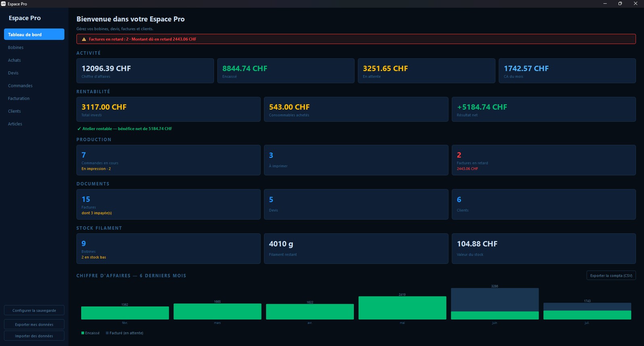
Task: Open the 15 Factures documents card
Action: (x=168, y=204)
